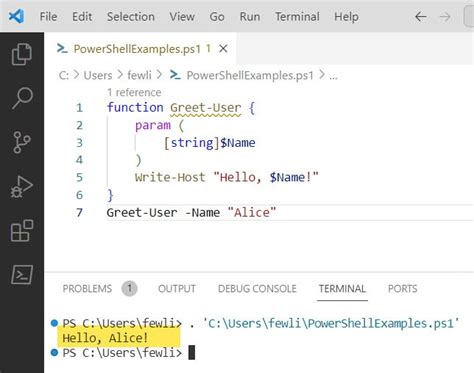Click line number 7 in the gutter
474x373 pixels.
[79, 212]
